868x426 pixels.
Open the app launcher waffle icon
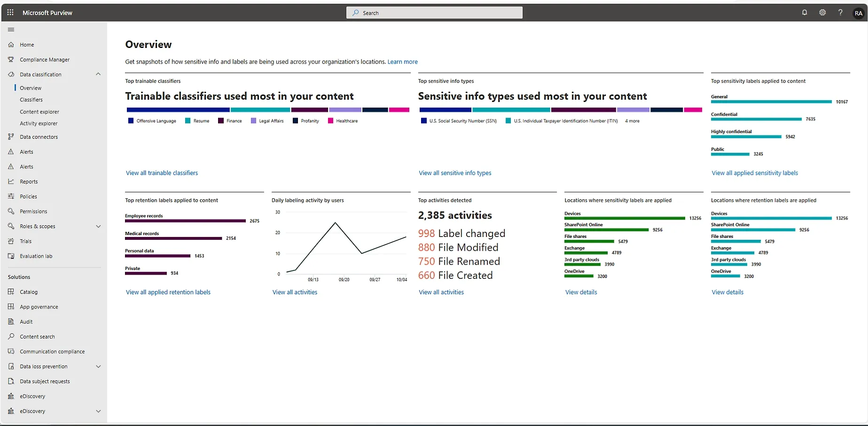(x=10, y=13)
